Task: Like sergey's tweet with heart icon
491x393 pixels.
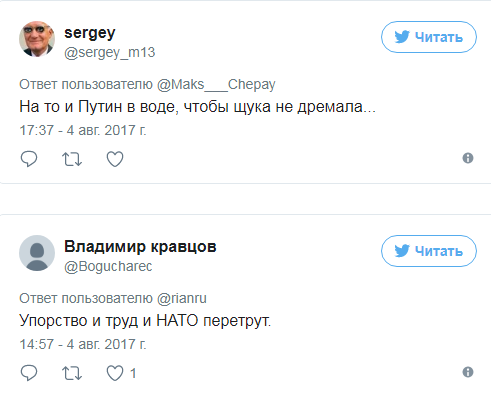Action: [x=115, y=159]
